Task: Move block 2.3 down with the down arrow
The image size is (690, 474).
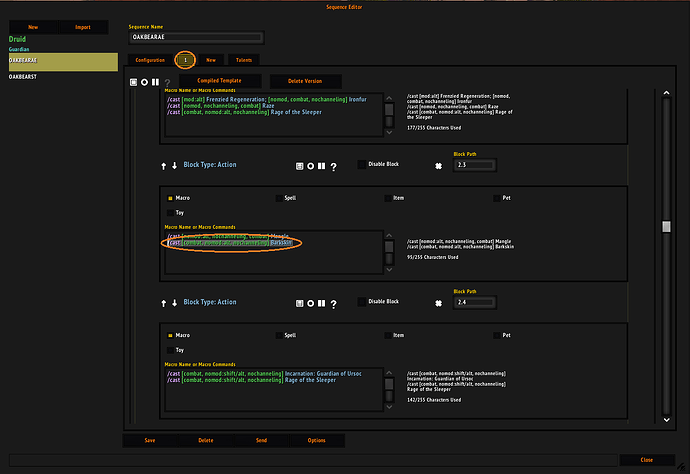Action: pyautogui.click(x=175, y=165)
